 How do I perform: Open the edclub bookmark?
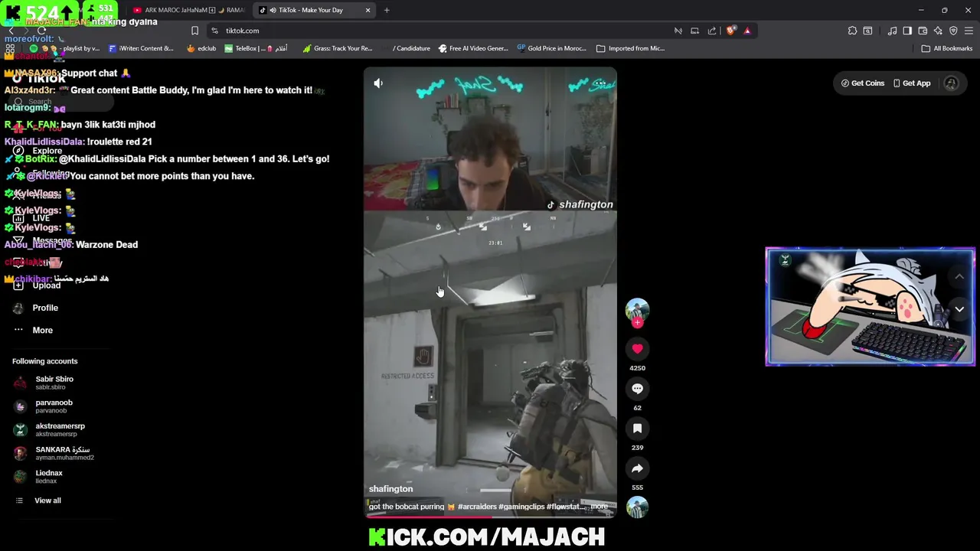(201, 48)
